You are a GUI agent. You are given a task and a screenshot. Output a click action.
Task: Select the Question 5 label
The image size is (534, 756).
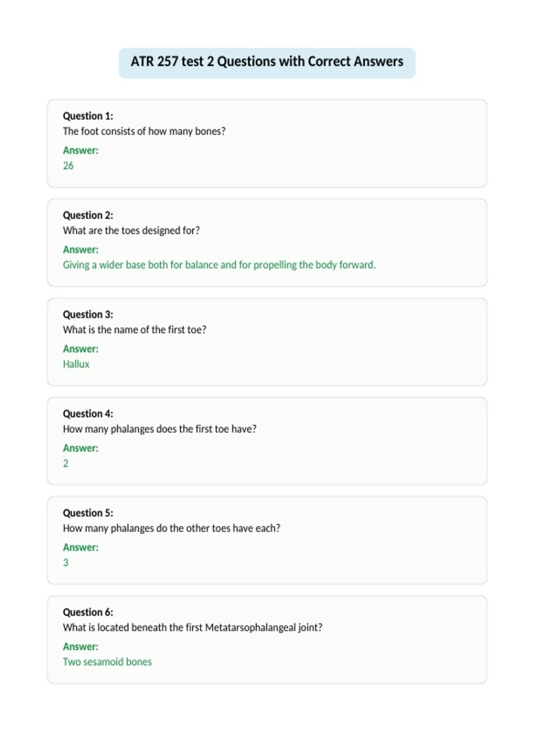click(88, 513)
